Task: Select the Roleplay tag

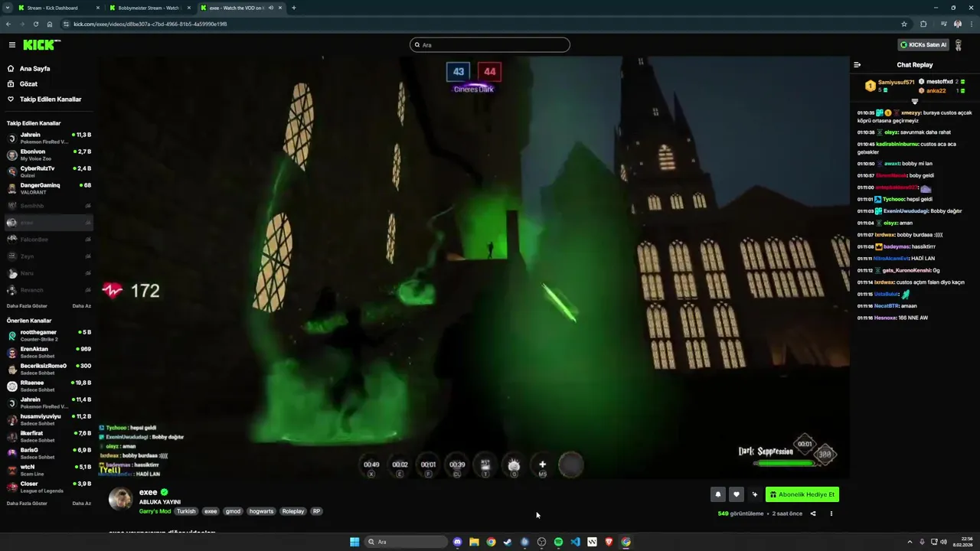Action: [293, 511]
